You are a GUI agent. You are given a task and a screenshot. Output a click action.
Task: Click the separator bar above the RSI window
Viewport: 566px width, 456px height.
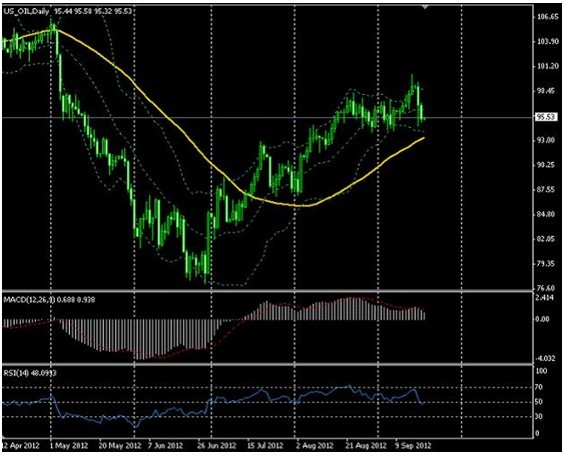click(267, 365)
